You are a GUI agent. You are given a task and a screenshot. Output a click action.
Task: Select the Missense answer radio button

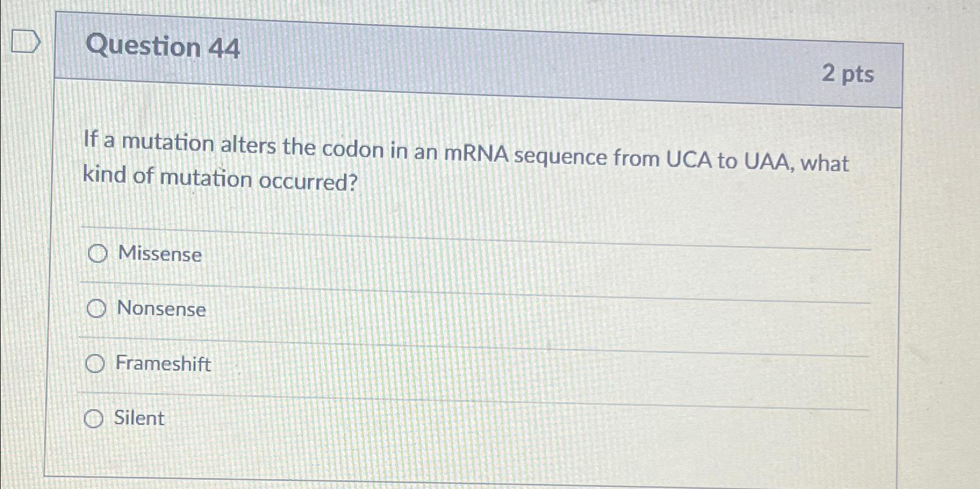(97, 253)
